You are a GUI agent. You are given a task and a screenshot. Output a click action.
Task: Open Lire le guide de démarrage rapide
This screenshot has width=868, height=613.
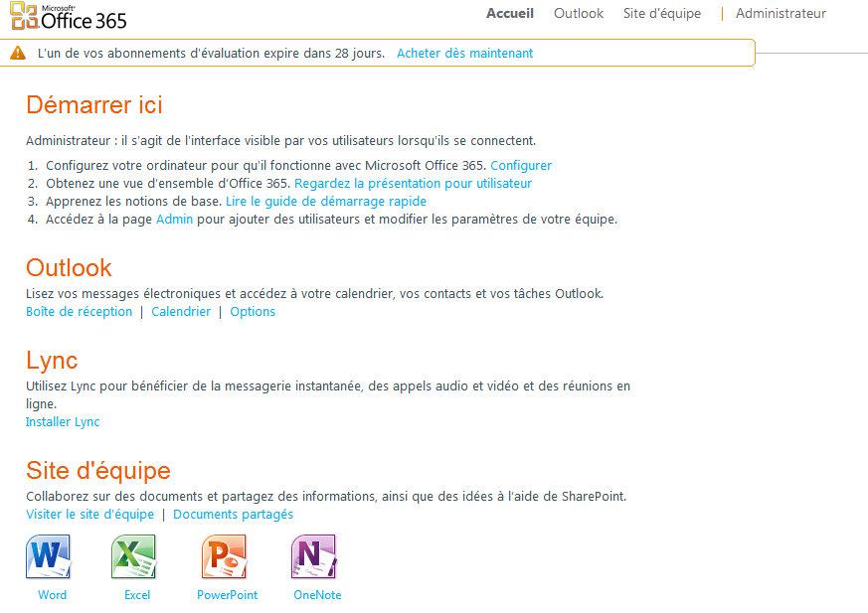coord(326,201)
